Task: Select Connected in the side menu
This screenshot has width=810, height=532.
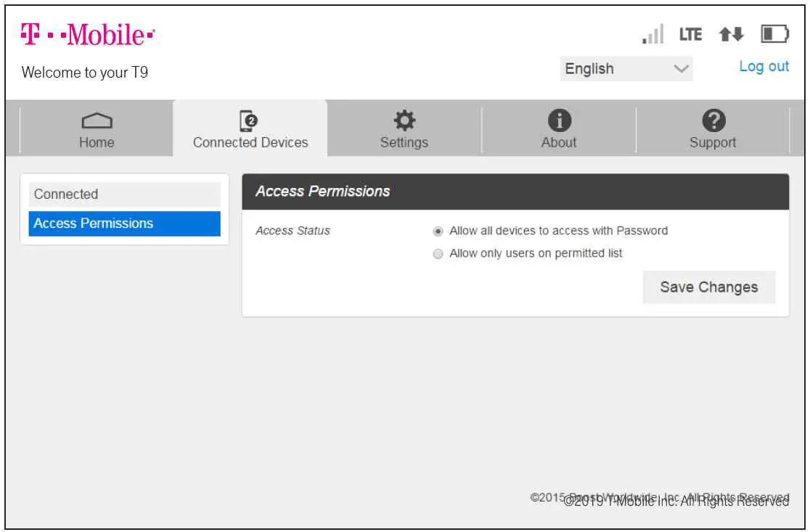Action: click(x=125, y=195)
